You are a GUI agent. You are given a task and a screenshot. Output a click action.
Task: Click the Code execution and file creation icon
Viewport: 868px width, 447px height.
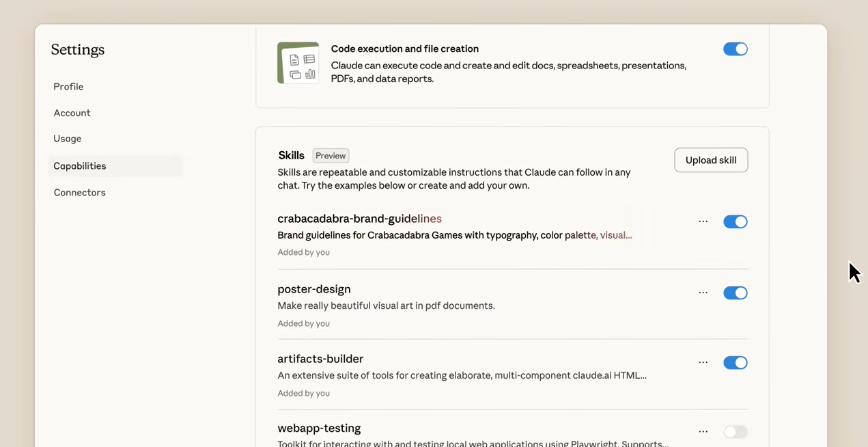pyautogui.click(x=298, y=63)
